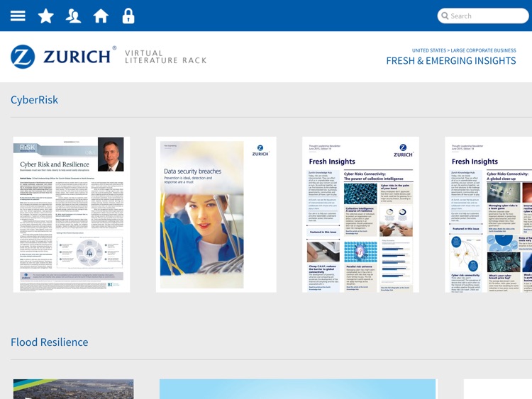Select the Flood Resilience section heading
Screen dimensions: 532x399
coord(50,342)
